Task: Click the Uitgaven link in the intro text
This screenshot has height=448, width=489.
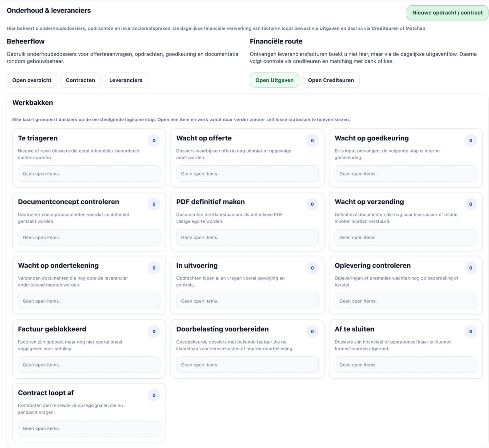Action: 329,28
